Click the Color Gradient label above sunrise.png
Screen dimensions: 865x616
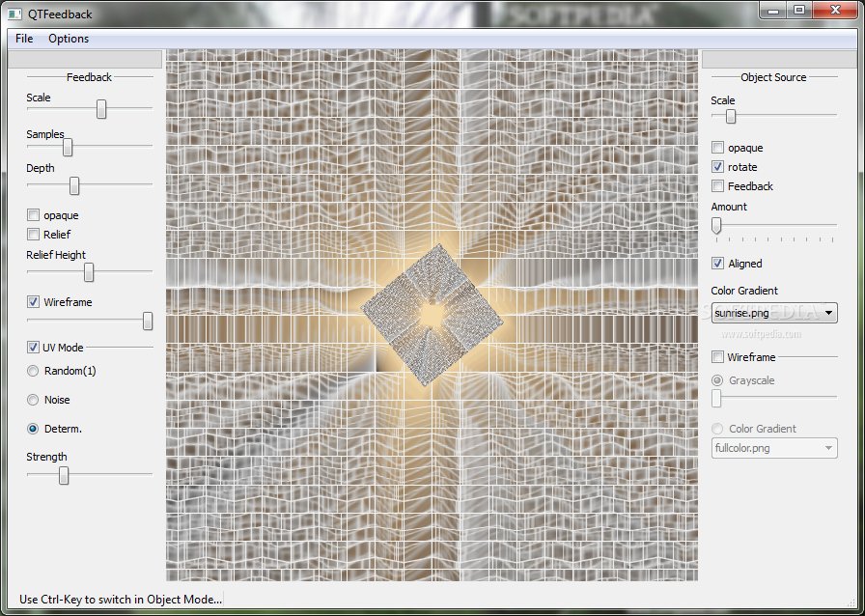[744, 291]
